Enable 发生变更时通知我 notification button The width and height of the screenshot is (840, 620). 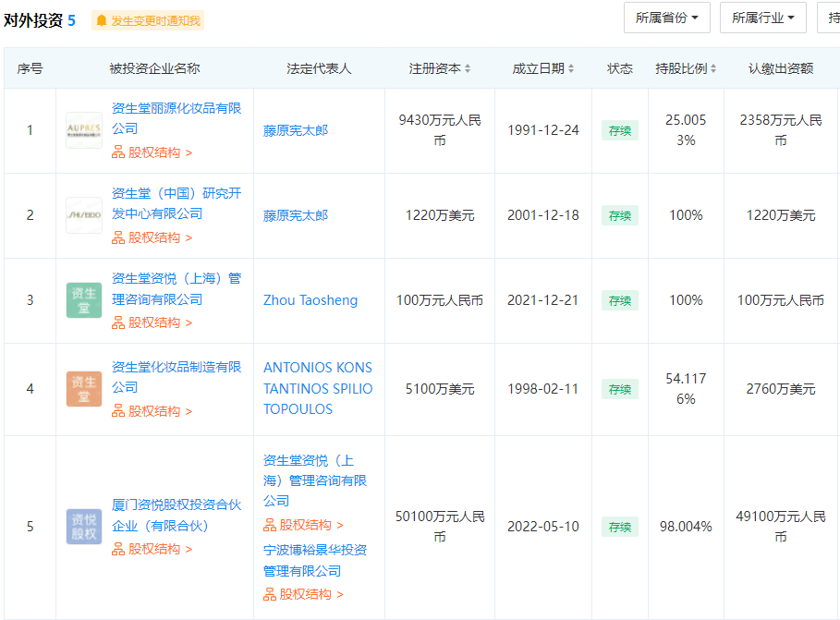(148, 21)
